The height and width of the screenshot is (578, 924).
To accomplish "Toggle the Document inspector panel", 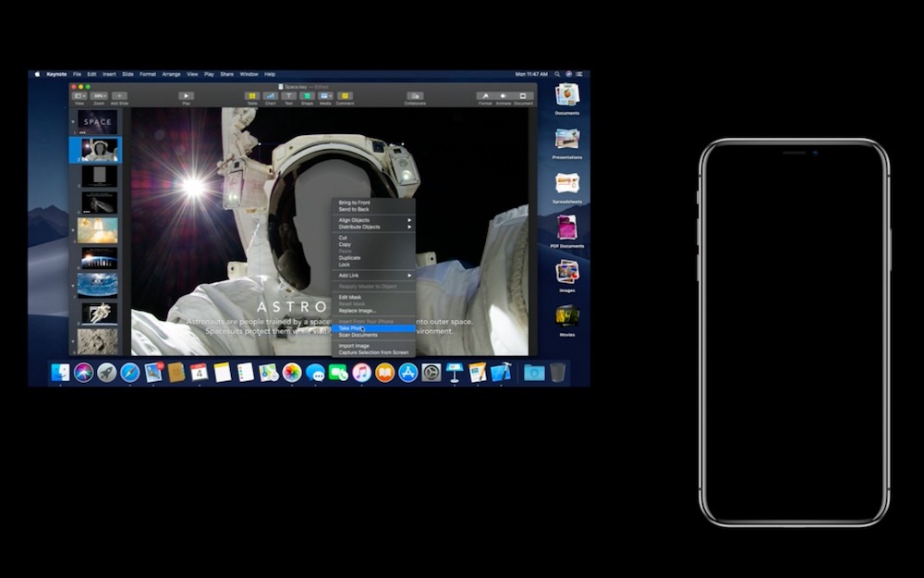I will [x=523, y=96].
